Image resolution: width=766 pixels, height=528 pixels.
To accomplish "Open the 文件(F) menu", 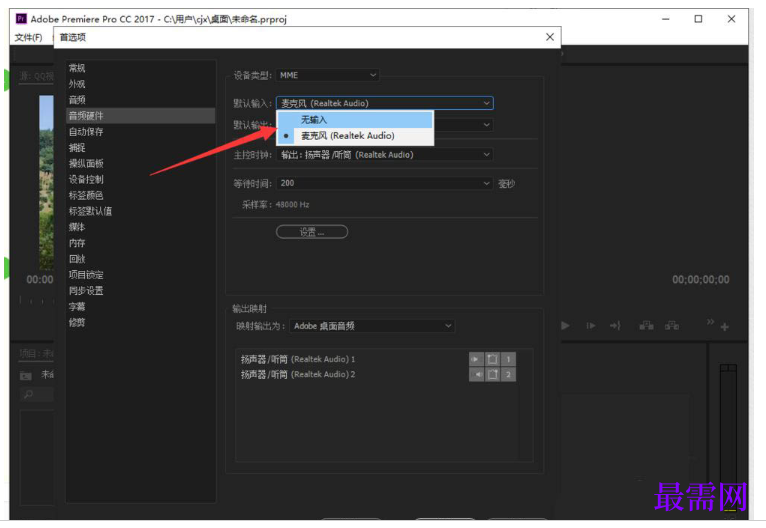I will click(28, 38).
